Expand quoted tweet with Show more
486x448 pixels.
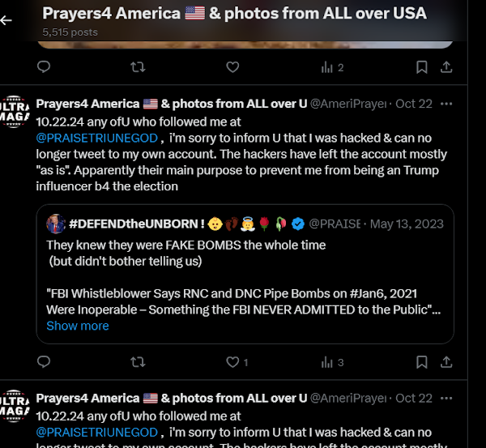pyautogui.click(x=77, y=326)
